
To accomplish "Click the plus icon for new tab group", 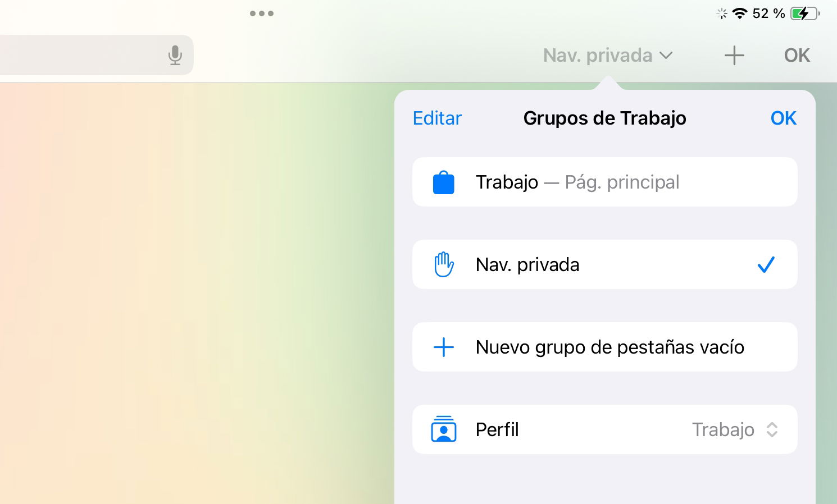I will [x=444, y=347].
